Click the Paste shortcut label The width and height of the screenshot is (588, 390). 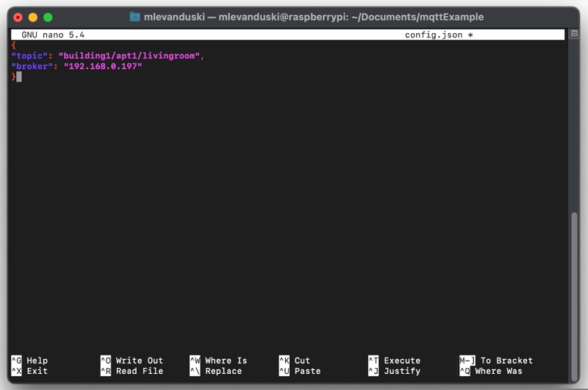pyautogui.click(x=307, y=371)
